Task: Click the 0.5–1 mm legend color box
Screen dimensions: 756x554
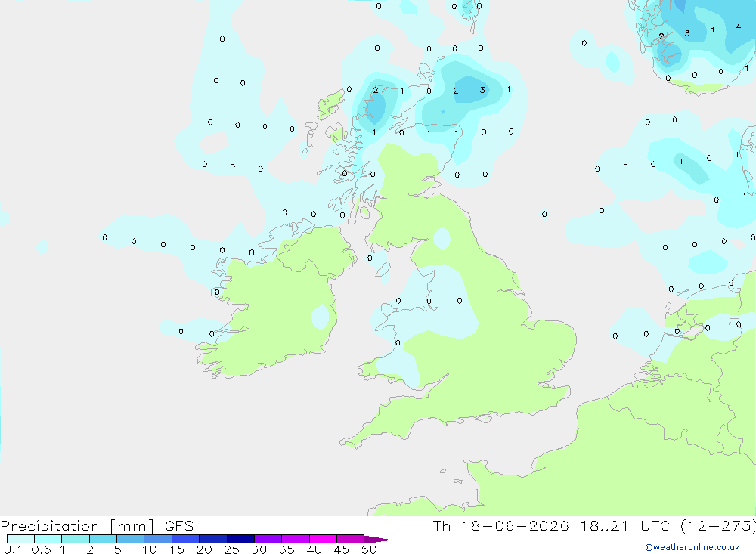Action: [48, 539]
